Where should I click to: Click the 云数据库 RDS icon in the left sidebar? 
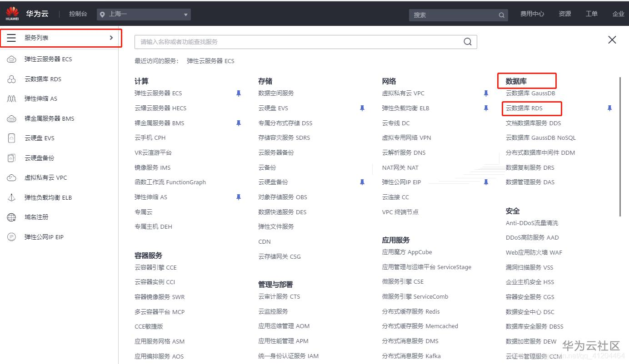coord(12,79)
